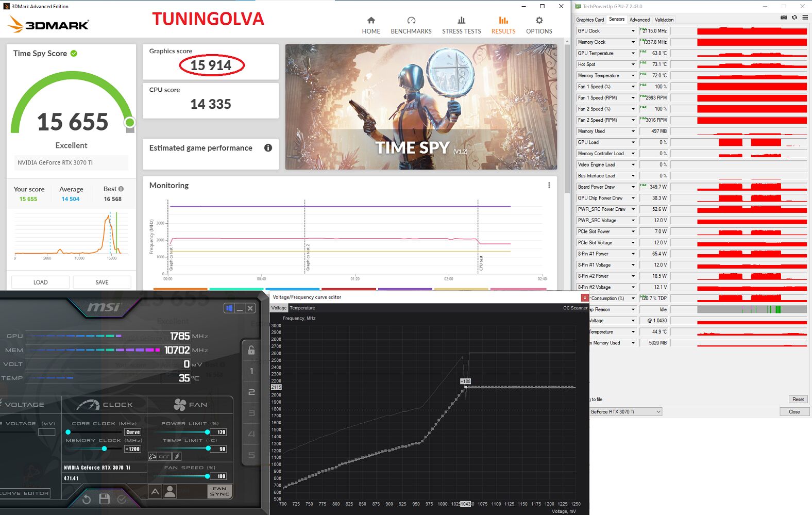Viewport: 812px width, 515px height.
Task: Open 3DMark Home page
Action: [x=371, y=25]
